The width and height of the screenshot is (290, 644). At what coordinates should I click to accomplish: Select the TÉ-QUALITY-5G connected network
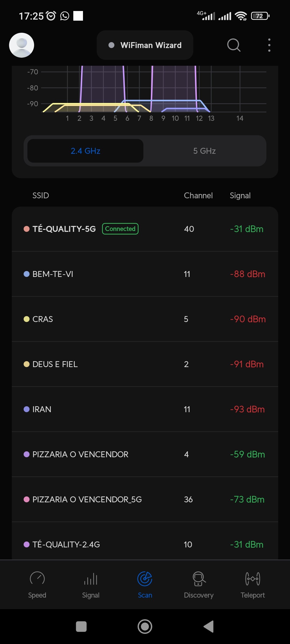coord(145,229)
